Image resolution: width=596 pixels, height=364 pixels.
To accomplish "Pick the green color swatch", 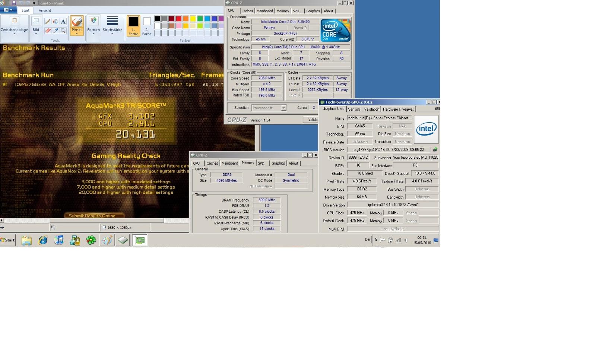I will tap(200, 19).
